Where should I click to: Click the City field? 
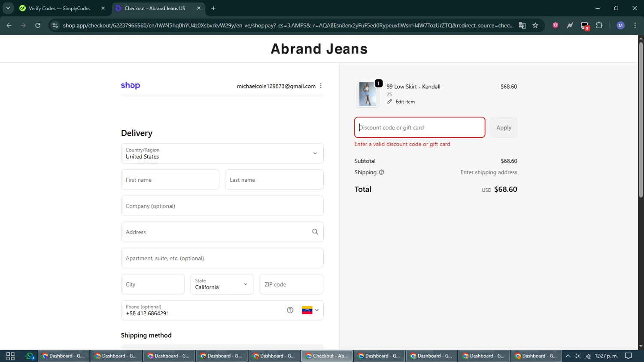tap(152, 284)
